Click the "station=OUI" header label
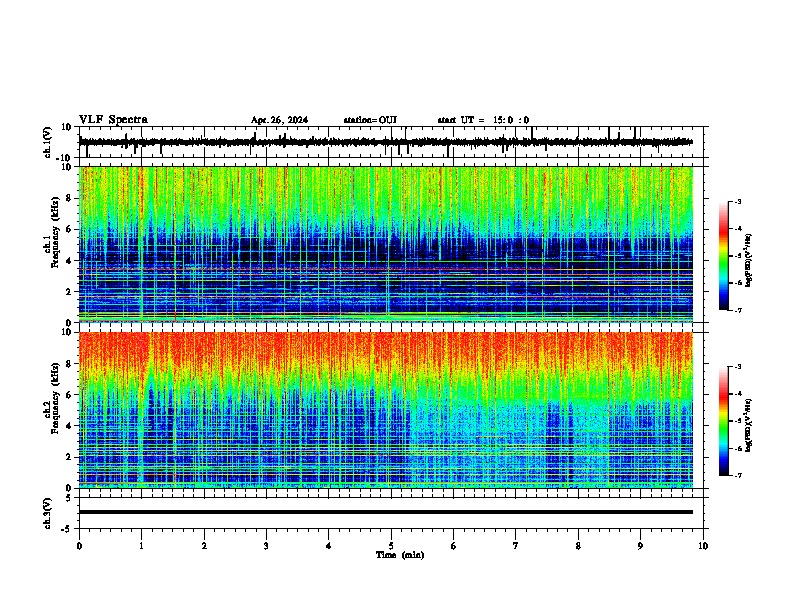Screen dimensions: 792x612 click(x=370, y=120)
